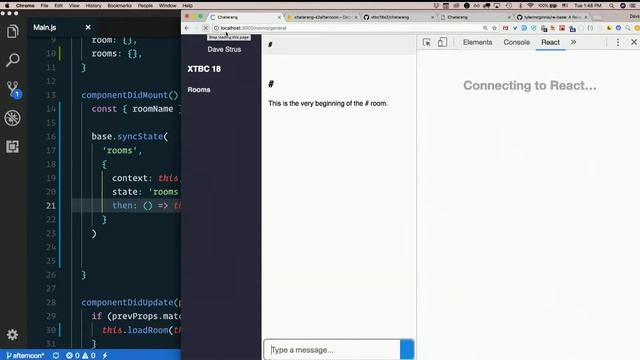This screenshot has width=640, height=360.
Task: Switch to the xtbc18s2/chatarang GitHub tab
Action: point(398,17)
